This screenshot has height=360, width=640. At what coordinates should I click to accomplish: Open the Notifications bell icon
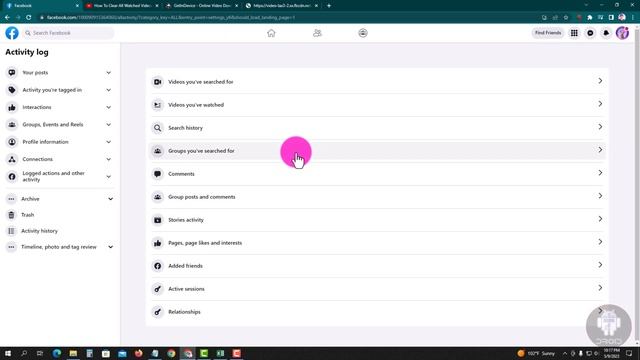(x=606, y=33)
